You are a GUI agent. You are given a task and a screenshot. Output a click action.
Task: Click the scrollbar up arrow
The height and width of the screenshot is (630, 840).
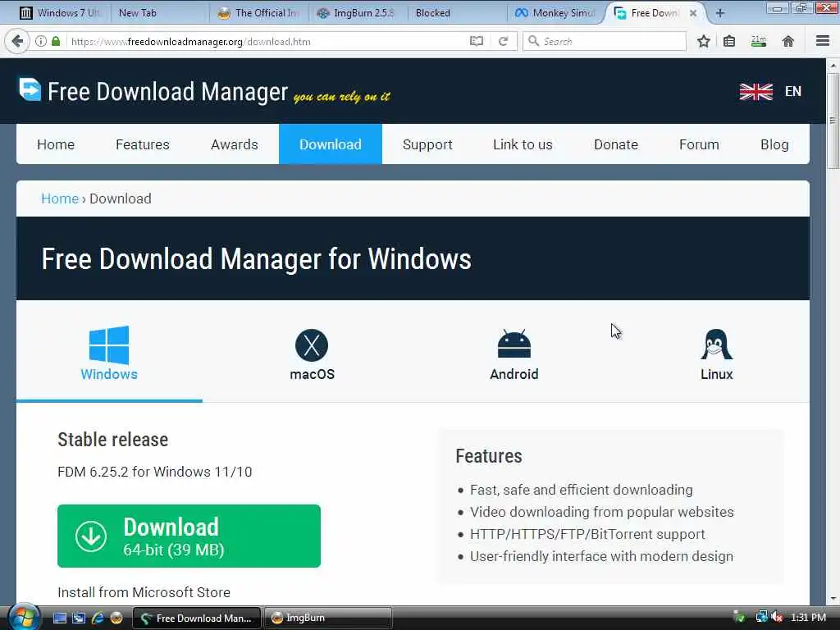tap(833, 66)
